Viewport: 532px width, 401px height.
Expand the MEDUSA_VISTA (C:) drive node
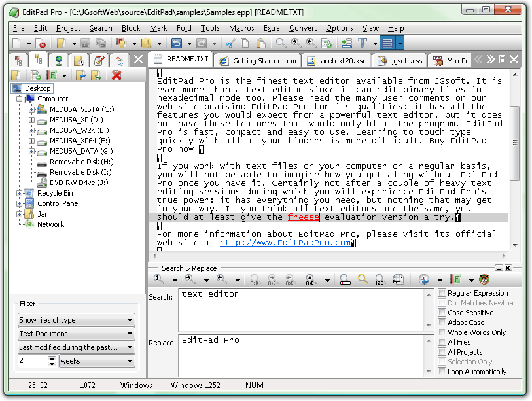pos(31,109)
